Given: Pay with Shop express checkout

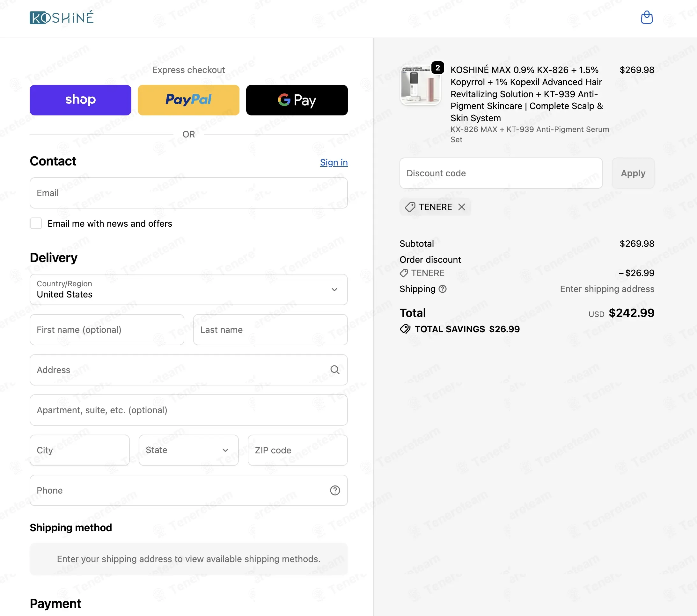Looking at the screenshot, I should click(x=80, y=100).
